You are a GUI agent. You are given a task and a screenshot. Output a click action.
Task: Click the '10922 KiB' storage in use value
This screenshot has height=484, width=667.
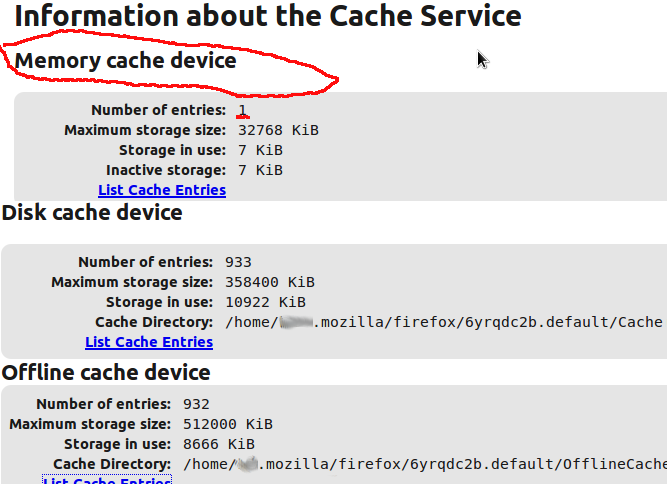[x=265, y=302]
